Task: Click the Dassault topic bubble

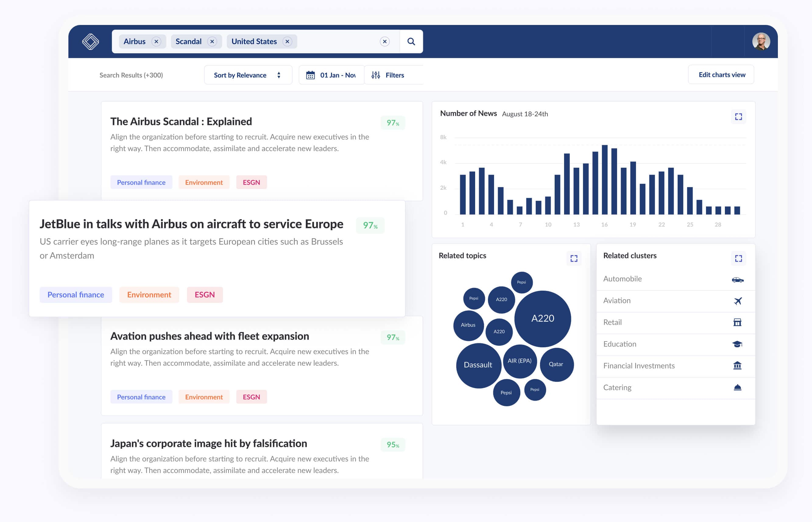Action: tap(478, 365)
